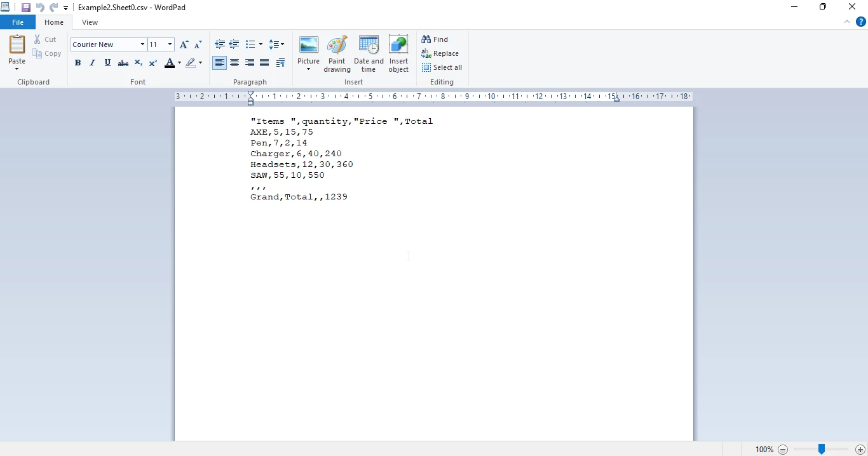Click the Grand,Total line in document
Image resolution: width=868 pixels, height=456 pixels.
click(299, 197)
